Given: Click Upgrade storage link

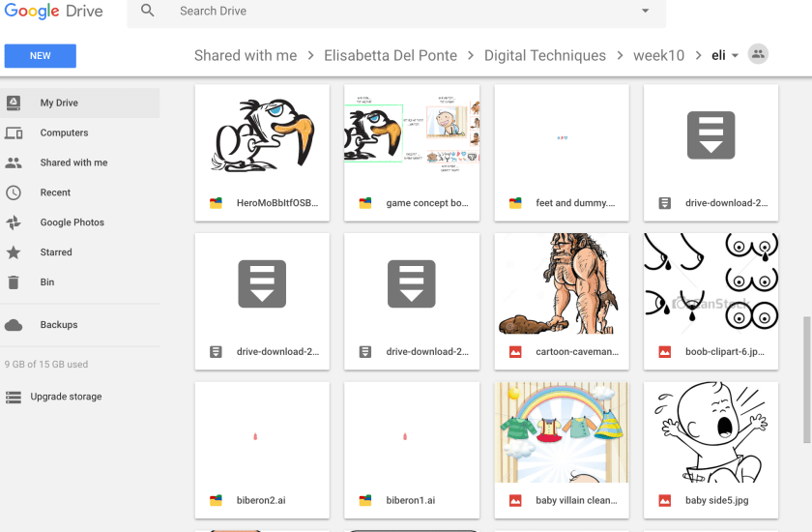Looking at the screenshot, I should tap(65, 397).
